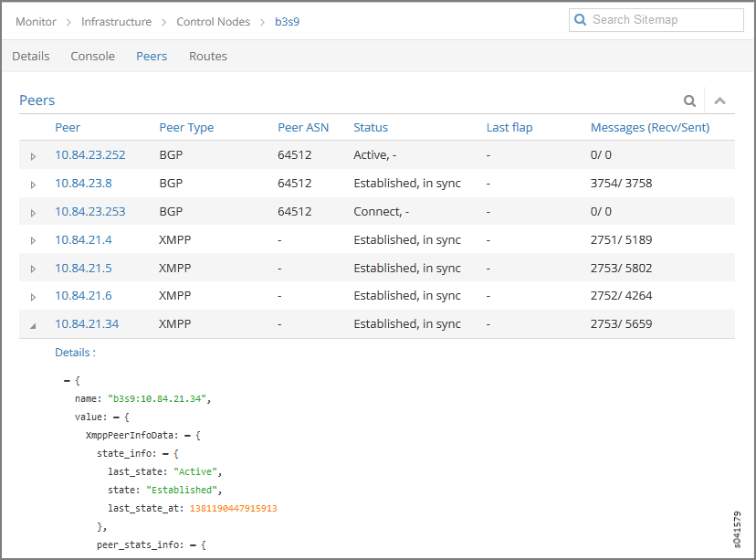Image resolution: width=756 pixels, height=560 pixels.
Task: Expand the 10.84.21.4 XMPP peer row
Action: pyautogui.click(x=33, y=241)
